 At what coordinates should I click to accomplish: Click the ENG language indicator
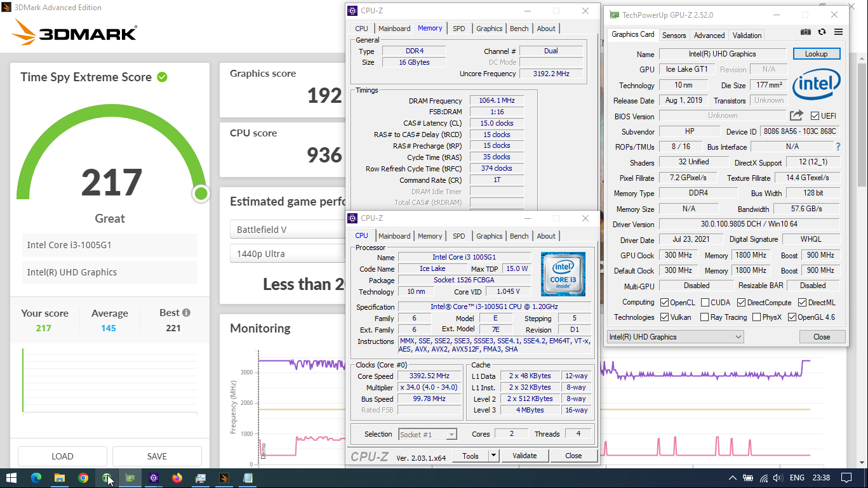tap(797, 478)
